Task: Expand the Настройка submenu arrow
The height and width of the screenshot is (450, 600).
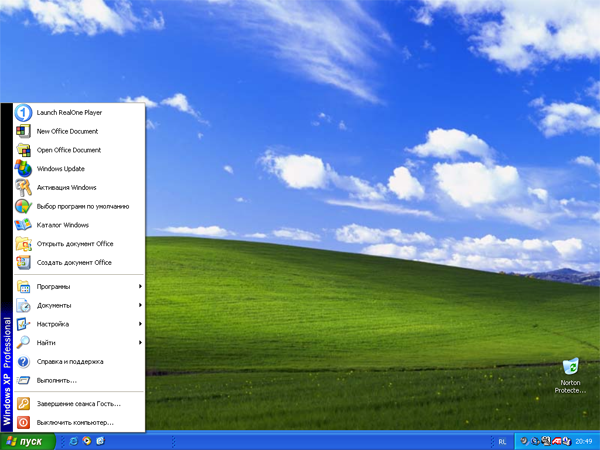Action: click(140, 324)
